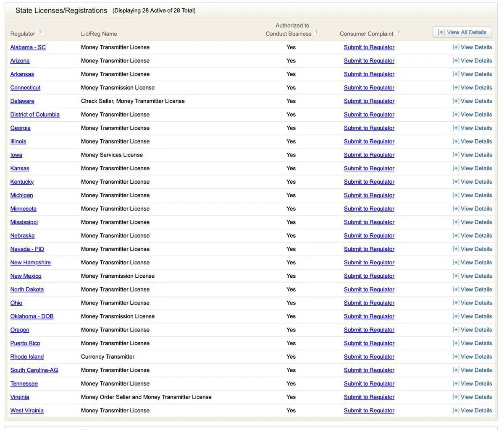Submit to Regulator for Oregon
Screen dimensions: 504x430
[x=369, y=330]
